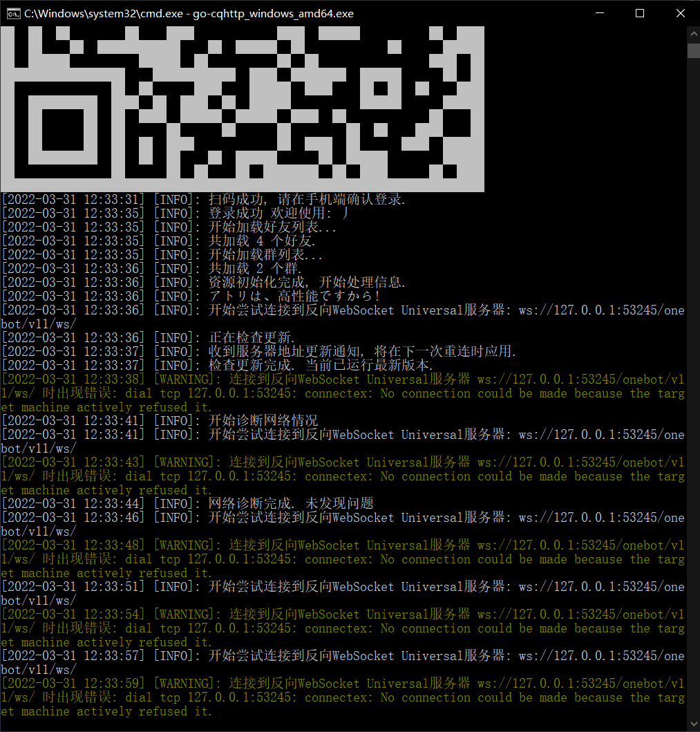The height and width of the screenshot is (732, 700).
Task: Click the '共加载 2 个群.' message
Action: click(x=255, y=268)
